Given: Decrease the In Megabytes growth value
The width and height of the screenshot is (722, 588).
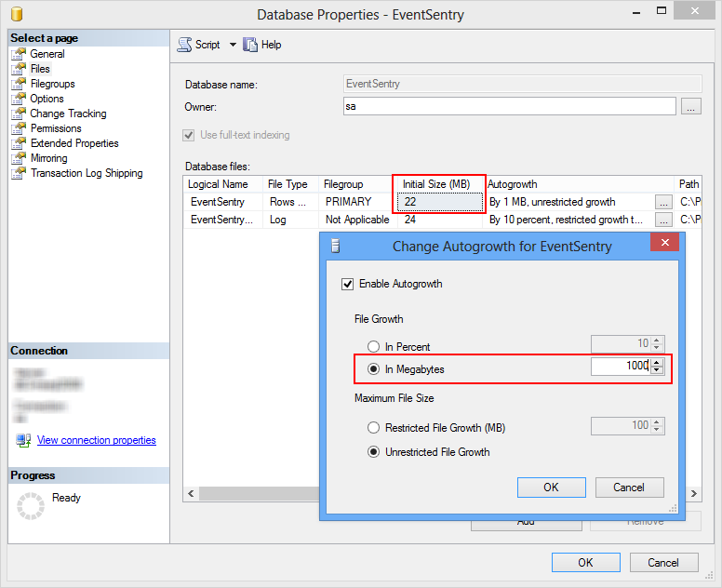Looking at the screenshot, I should (x=657, y=369).
